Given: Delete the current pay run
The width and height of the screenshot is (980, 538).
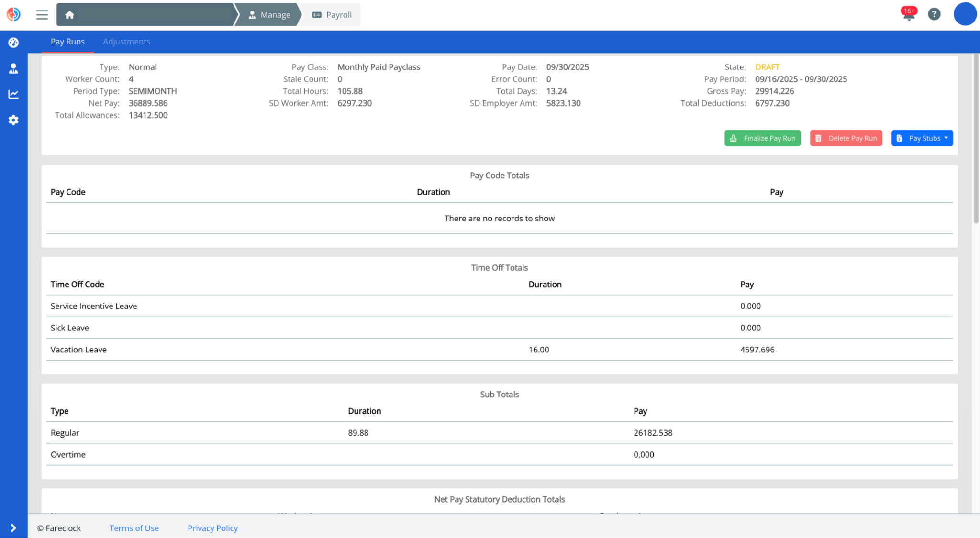Looking at the screenshot, I should [846, 138].
